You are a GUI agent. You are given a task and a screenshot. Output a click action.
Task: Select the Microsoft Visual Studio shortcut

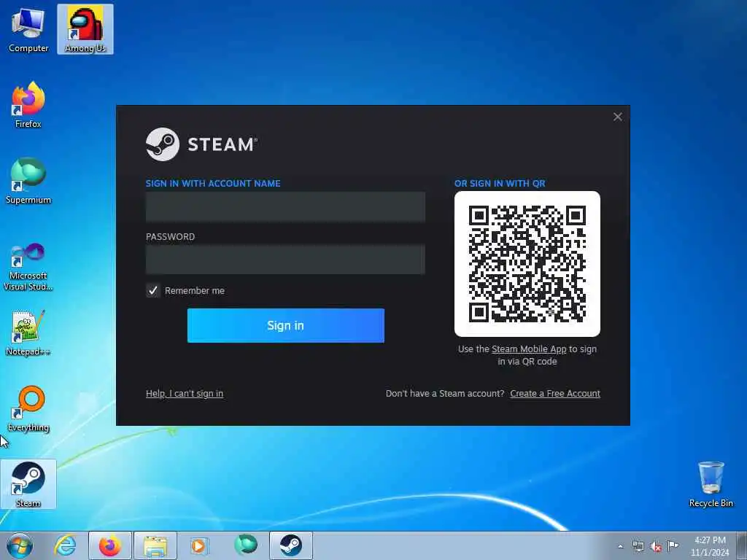[x=28, y=267]
